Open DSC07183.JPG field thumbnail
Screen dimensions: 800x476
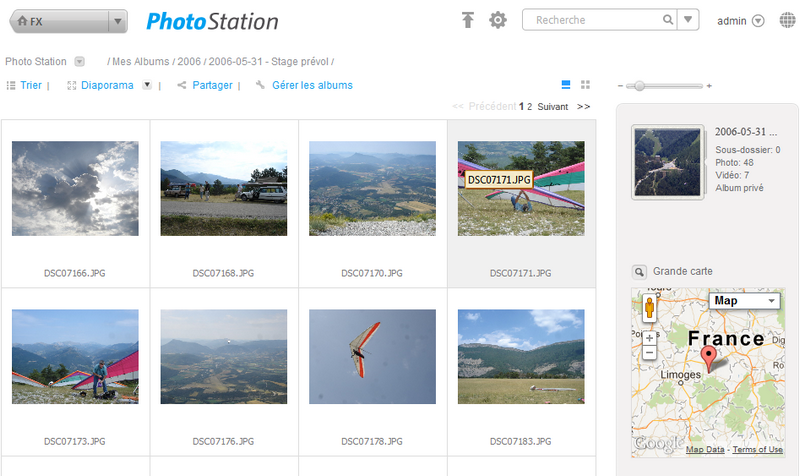point(521,357)
